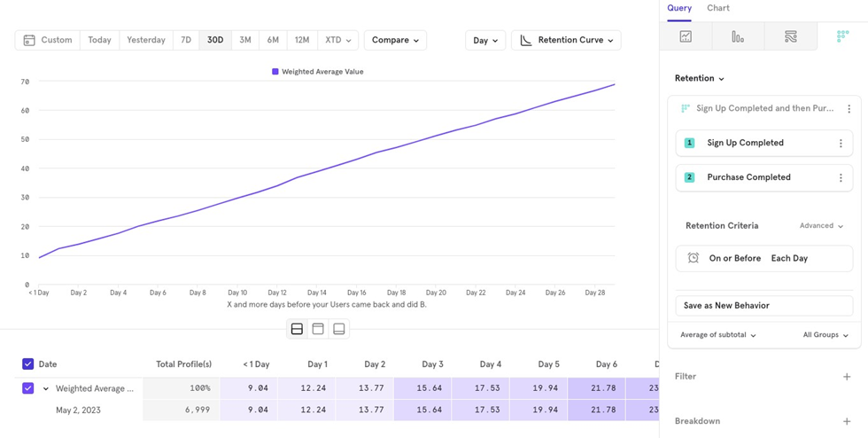Show the split chart and table layout

297,329
